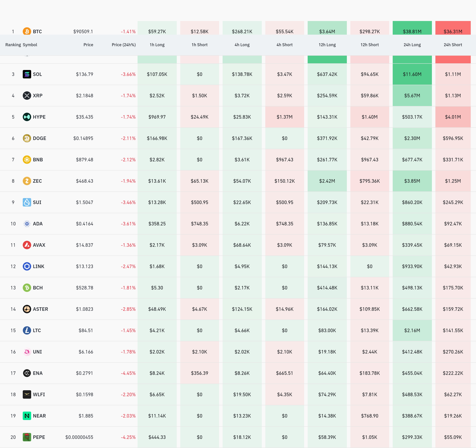Sort by Price column header

click(x=88, y=45)
